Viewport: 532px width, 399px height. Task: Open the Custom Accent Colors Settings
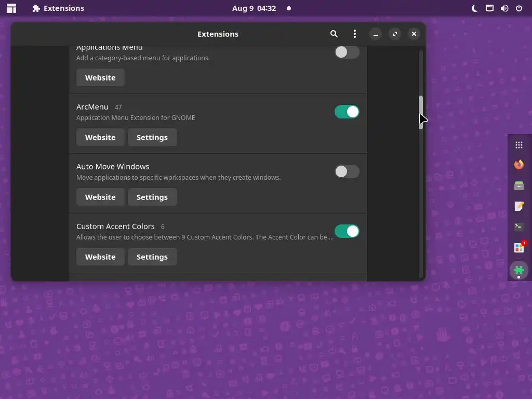[x=152, y=257]
